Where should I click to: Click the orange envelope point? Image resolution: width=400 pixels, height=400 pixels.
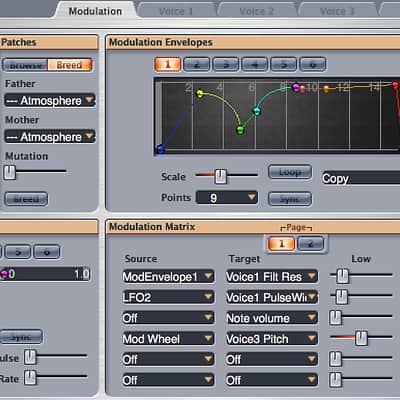pyautogui.click(x=326, y=89)
